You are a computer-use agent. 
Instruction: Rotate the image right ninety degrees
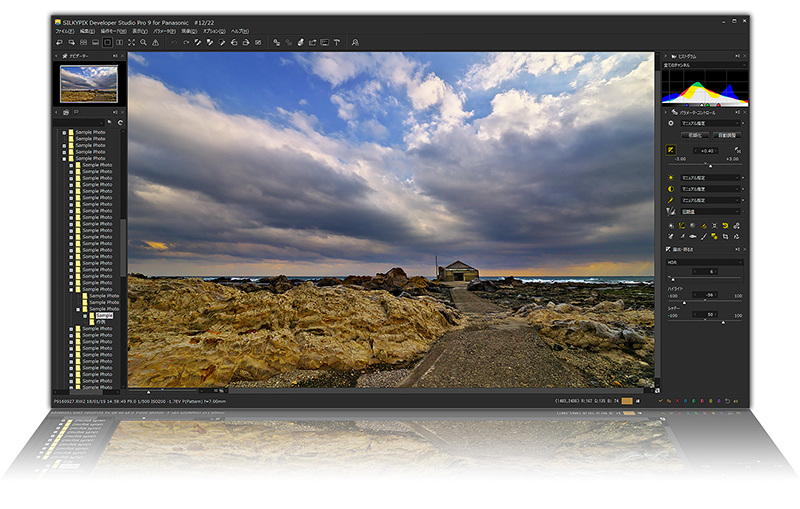pyautogui.click(x=246, y=43)
